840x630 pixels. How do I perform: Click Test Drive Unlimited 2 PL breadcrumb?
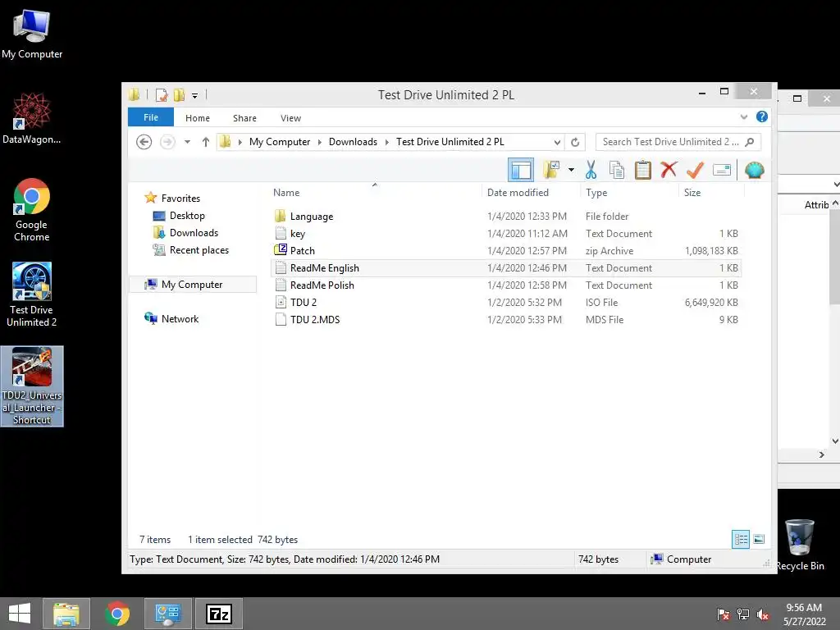(450, 142)
